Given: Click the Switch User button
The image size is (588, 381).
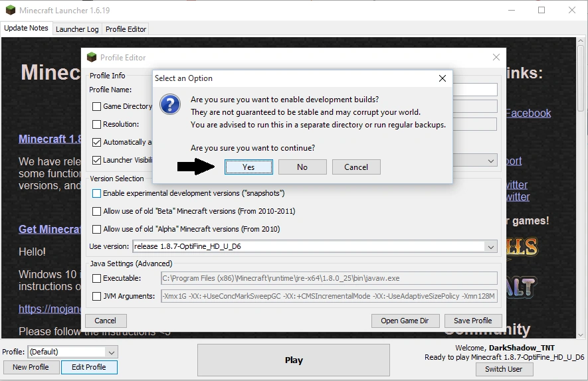Looking at the screenshot, I should tap(504, 370).
